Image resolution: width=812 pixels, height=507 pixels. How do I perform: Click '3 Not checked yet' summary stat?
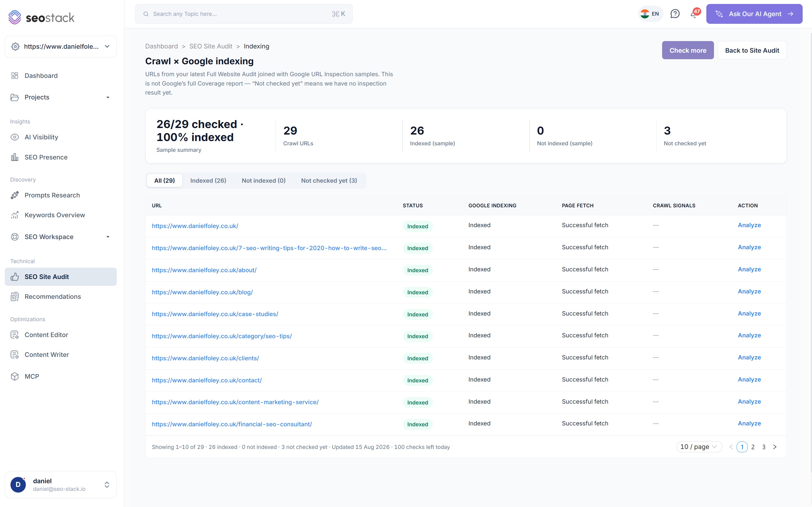click(685, 136)
